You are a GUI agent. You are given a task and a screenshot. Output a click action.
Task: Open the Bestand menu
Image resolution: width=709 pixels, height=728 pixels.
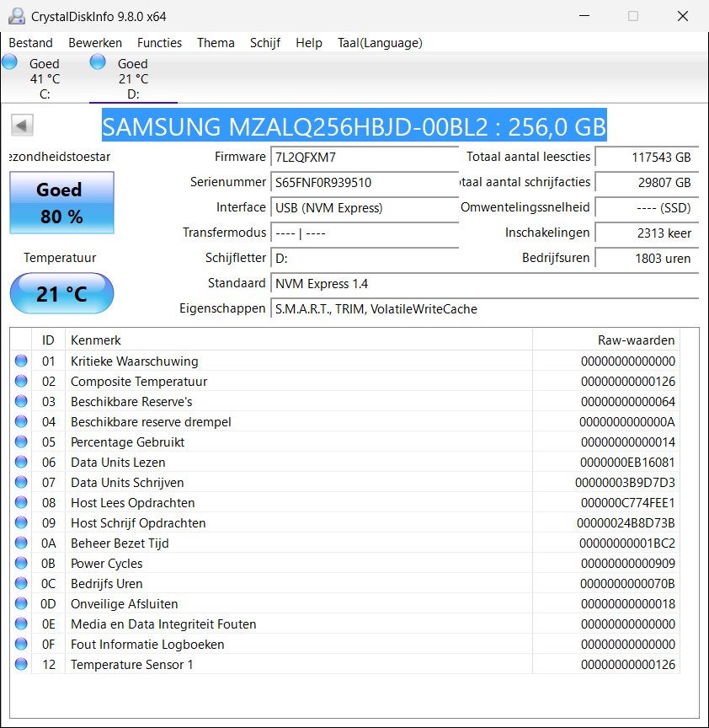pos(30,43)
